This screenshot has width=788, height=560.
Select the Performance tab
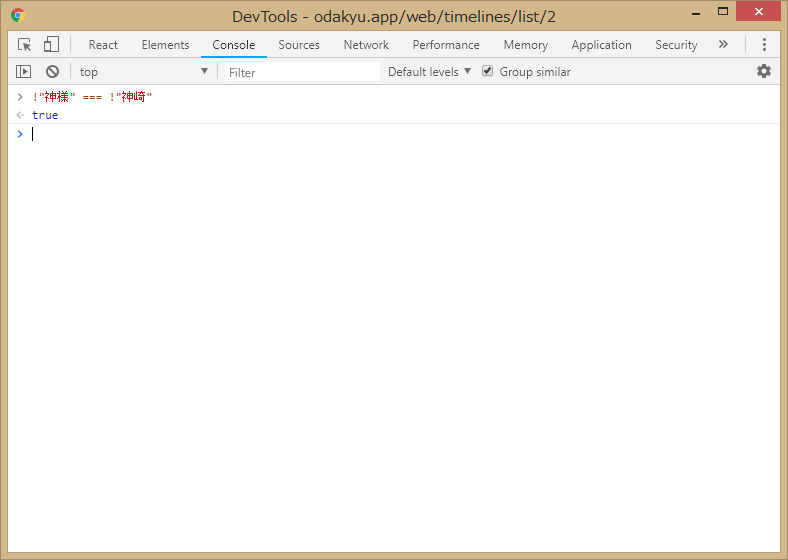pyautogui.click(x=446, y=45)
